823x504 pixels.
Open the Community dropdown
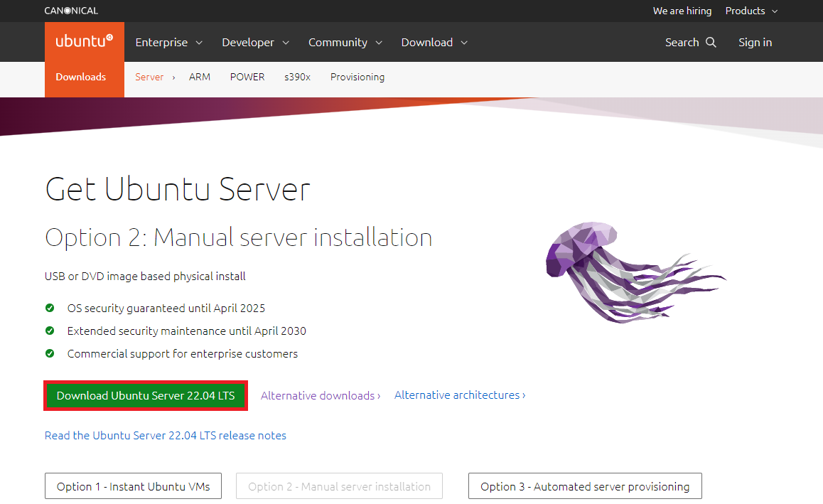pyautogui.click(x=345, y=42)
